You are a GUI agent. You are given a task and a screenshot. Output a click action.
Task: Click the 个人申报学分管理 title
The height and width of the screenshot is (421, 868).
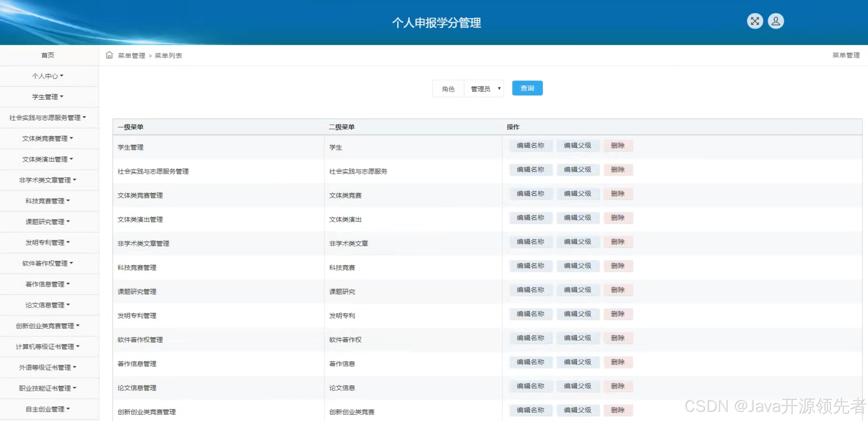point(437,23)
